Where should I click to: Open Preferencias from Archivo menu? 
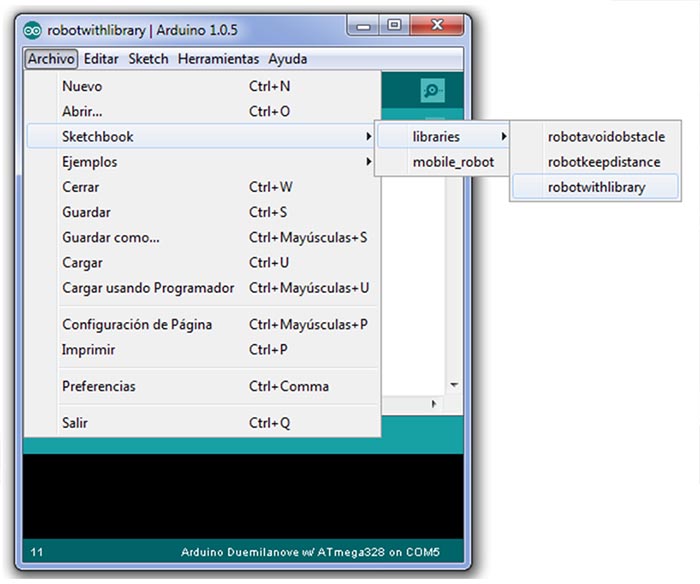point(98,386)
